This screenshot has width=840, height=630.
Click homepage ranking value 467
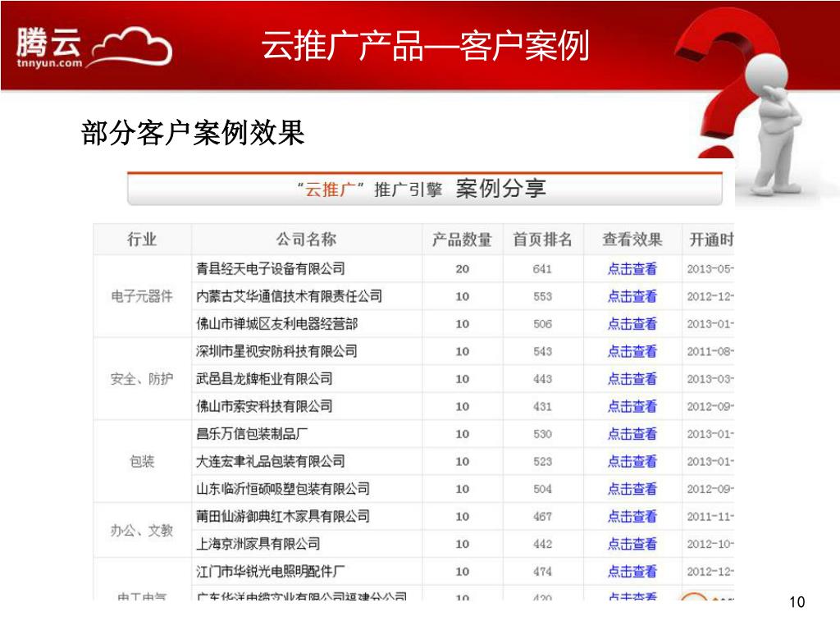[x=542, y=517]
